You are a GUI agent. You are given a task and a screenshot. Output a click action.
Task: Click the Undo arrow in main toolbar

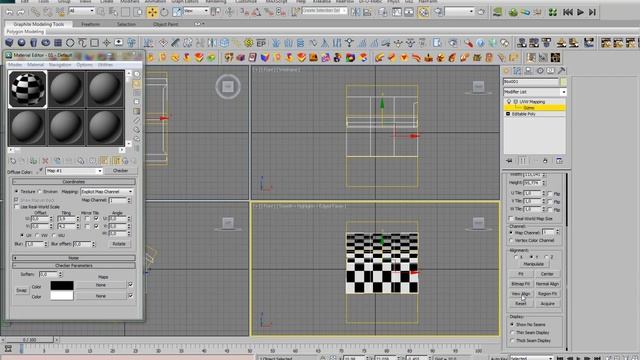click(x=9, y=12)
